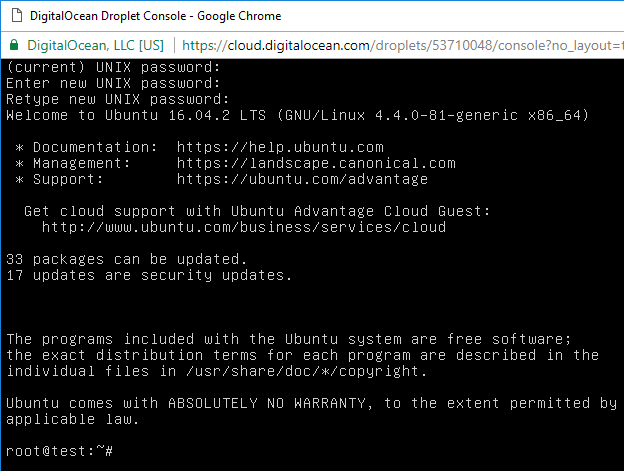Click the (current) UNIX password line
This screenshot has height=471, width=624.
[113, 67]
